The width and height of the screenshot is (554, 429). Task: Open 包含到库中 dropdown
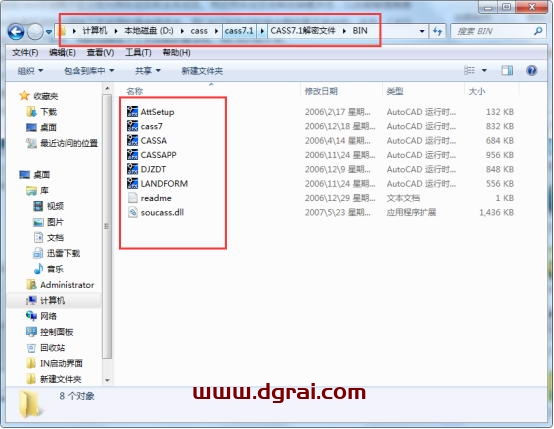(89, 71)
